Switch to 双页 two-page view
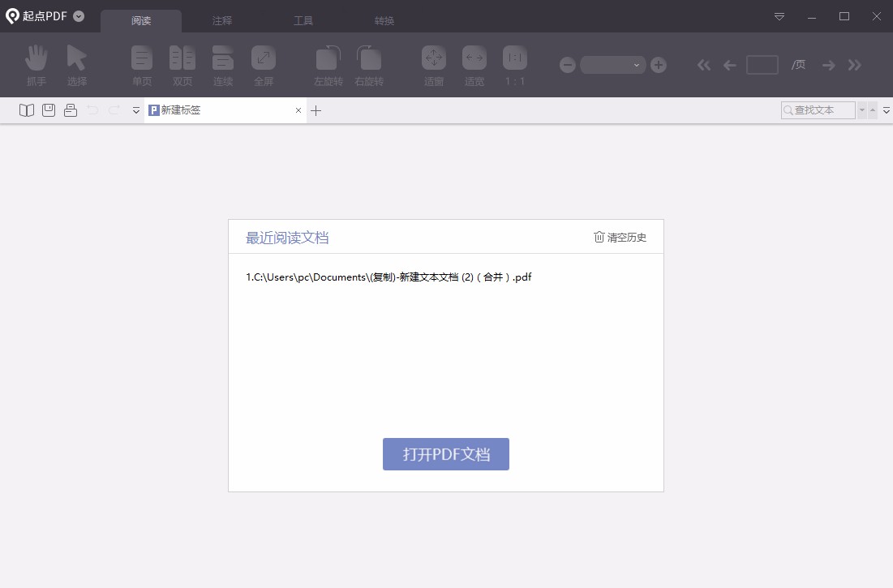The image size is (893, 588). point(182,65)
